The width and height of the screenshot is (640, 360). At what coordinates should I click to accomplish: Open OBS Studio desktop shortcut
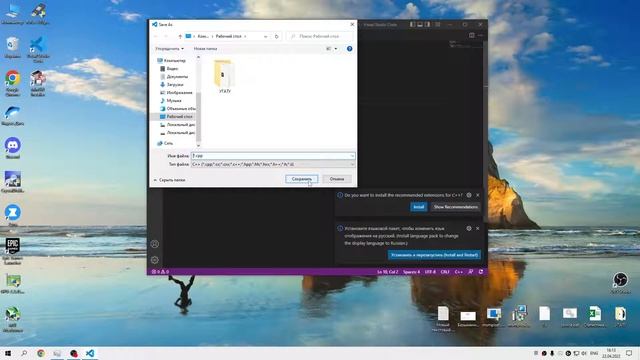(620, 283)
